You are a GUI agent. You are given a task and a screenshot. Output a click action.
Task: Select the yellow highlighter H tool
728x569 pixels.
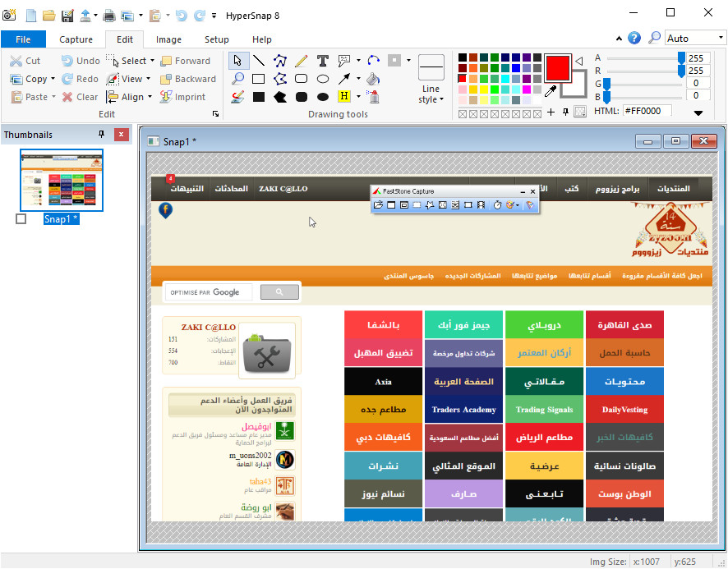click(344, 96)
